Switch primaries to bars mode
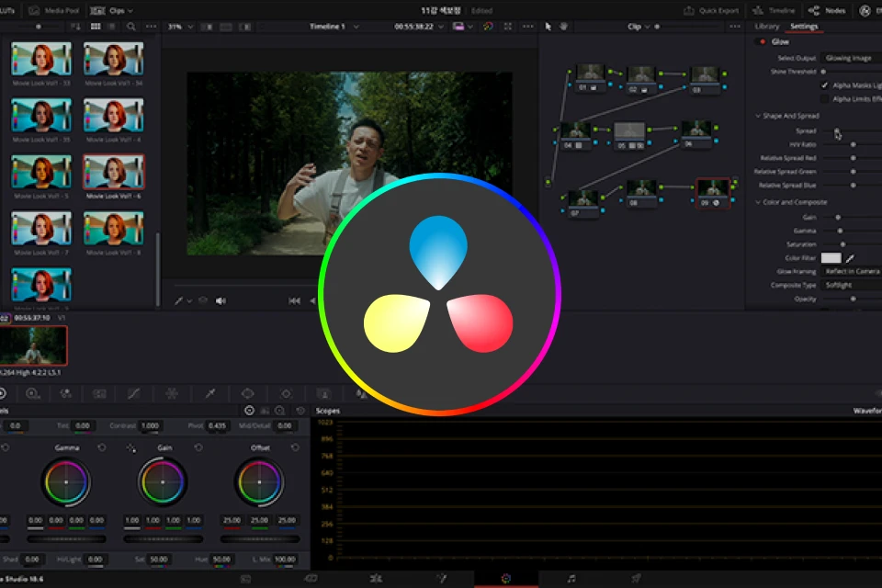The width and height of the screenshot is (882, 588). pyautogui.click(x=265, y=411)
